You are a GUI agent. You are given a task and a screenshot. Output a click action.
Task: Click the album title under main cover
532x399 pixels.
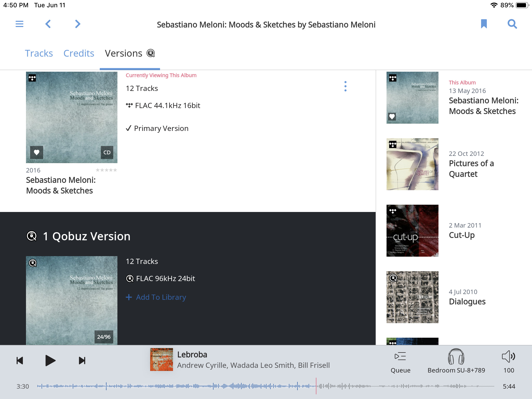[x=61, y=185]
